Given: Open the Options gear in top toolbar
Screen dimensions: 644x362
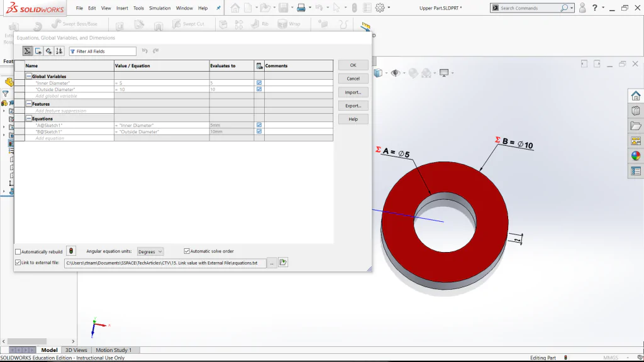Looking at the screenshot, I should 380,8.
